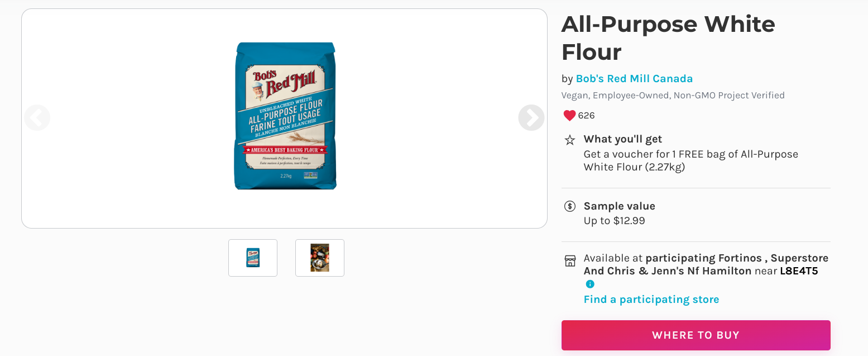This screenshot has width=868, height=356.
Task: Click the L8E4T5 postal code
Action: tap(799, 271)
